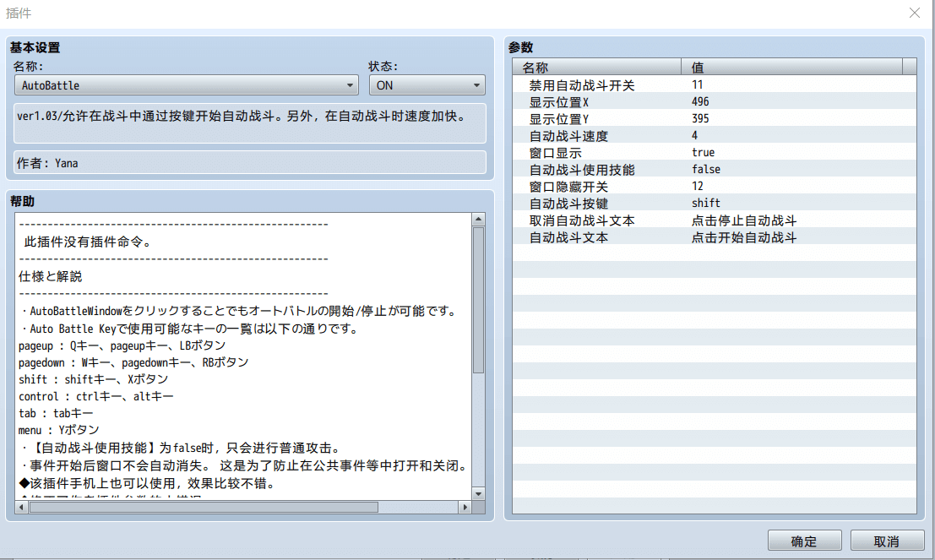
Task: Click the value 4 for 自动战斗速度
Action: (x=694, y=135)
